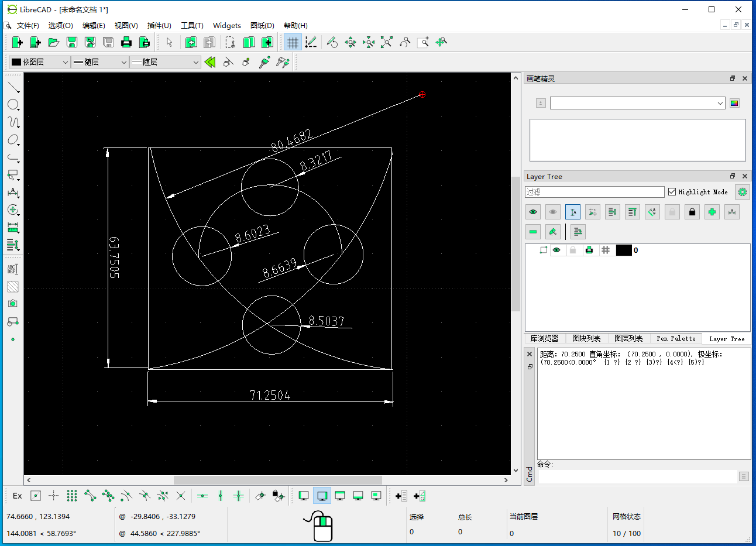756x546 pixels.
Task: Switch to the 图块列表 tab
Action: coord(586,338)
